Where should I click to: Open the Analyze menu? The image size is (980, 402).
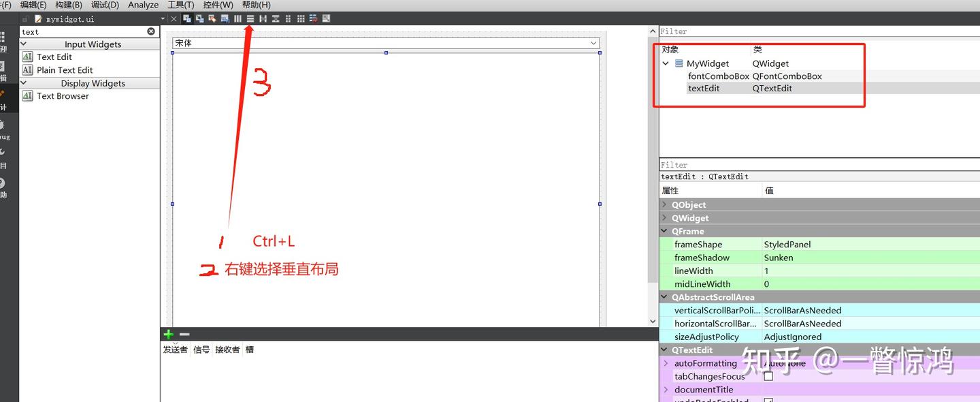[x=143, y=5]
